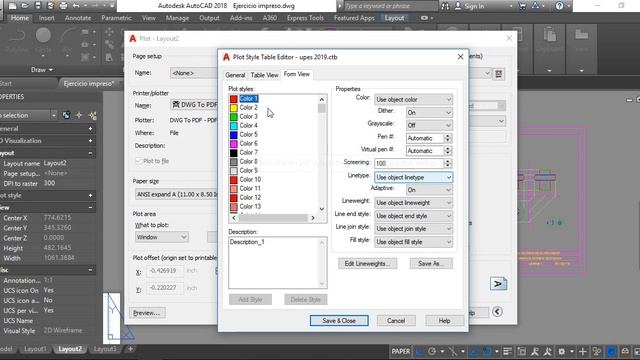Click the Pen # spinner arrows
640x360 pixels.
pos(448,138)
